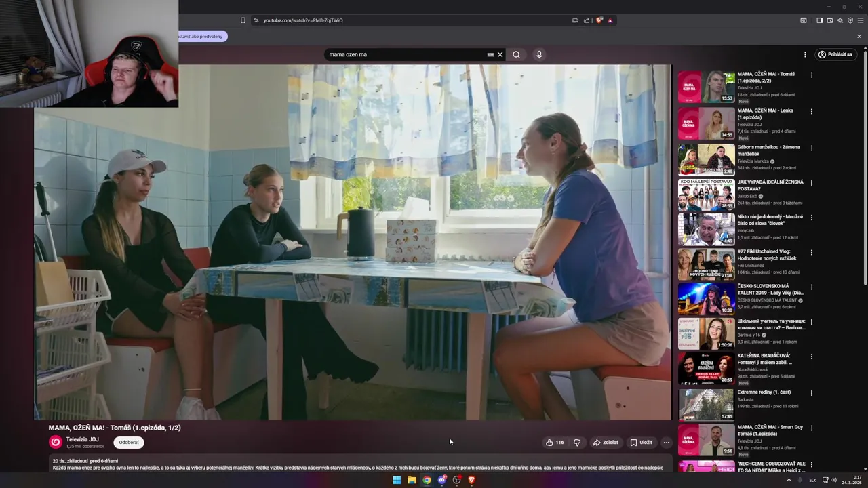Open options for Smart Guy Tomáš video

pos(811,428)
